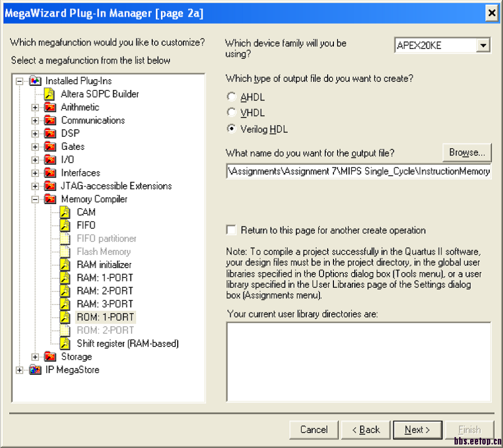Click the RAM: 1-PORT icon

click(65, 278)
